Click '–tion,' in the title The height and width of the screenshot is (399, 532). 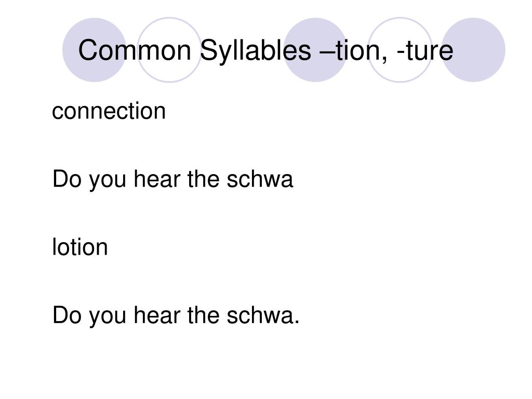click(x=353, y=51)
